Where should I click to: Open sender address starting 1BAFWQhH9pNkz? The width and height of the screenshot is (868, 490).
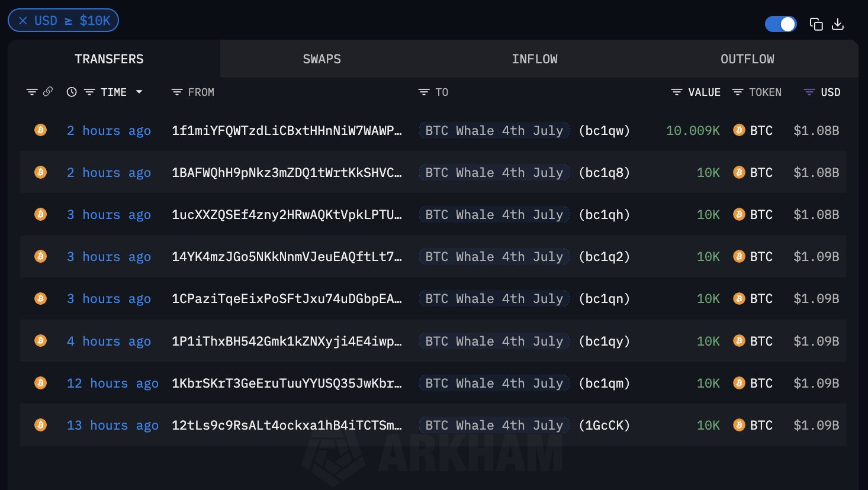point(287,173)
